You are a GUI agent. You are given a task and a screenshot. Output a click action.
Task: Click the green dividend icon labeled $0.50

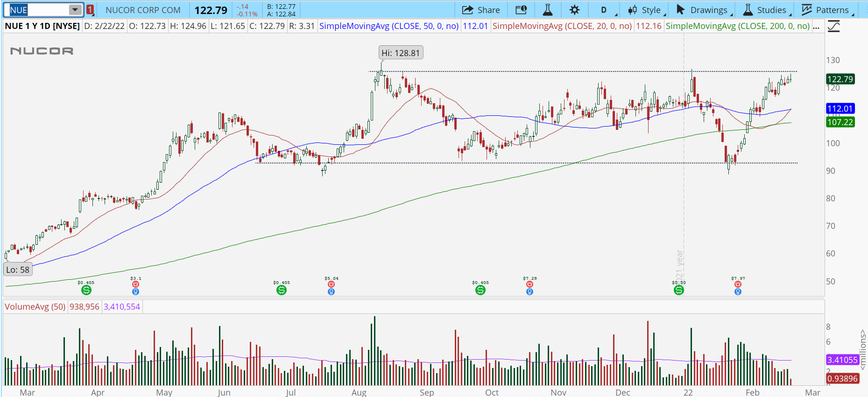click(x=679, y=290)
